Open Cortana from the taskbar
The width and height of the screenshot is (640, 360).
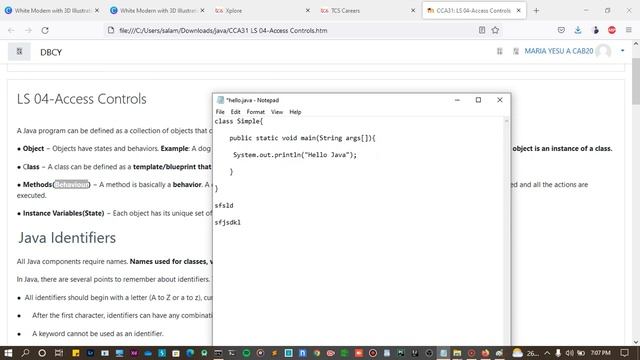[x=42, y=353]
